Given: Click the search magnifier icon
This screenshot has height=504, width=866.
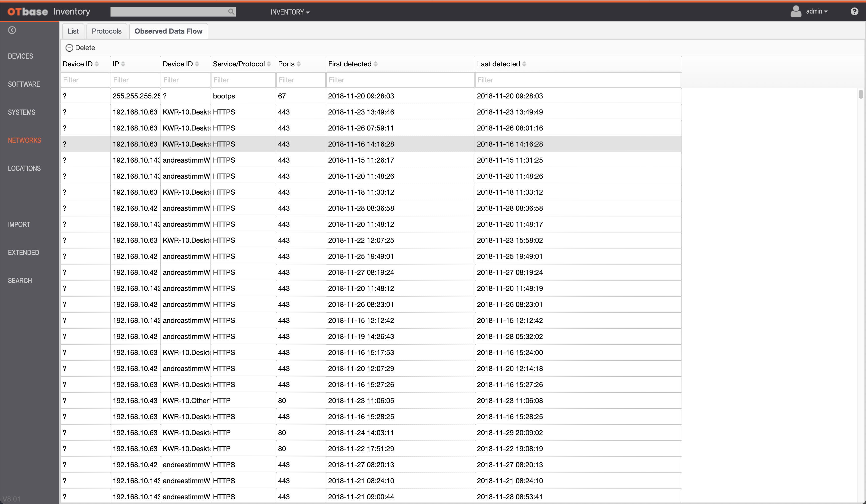Looking at the screenshot, I should (x=231, y=12).
